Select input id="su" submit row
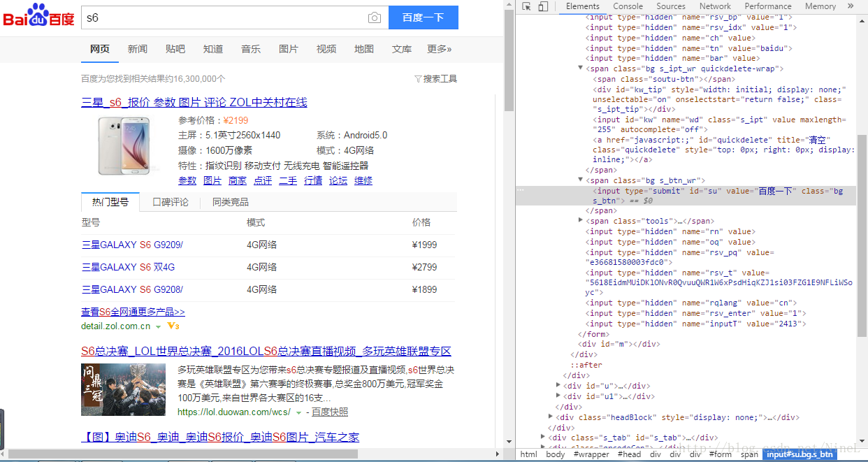Screen dimensions: 868x462 pos(686,196)
